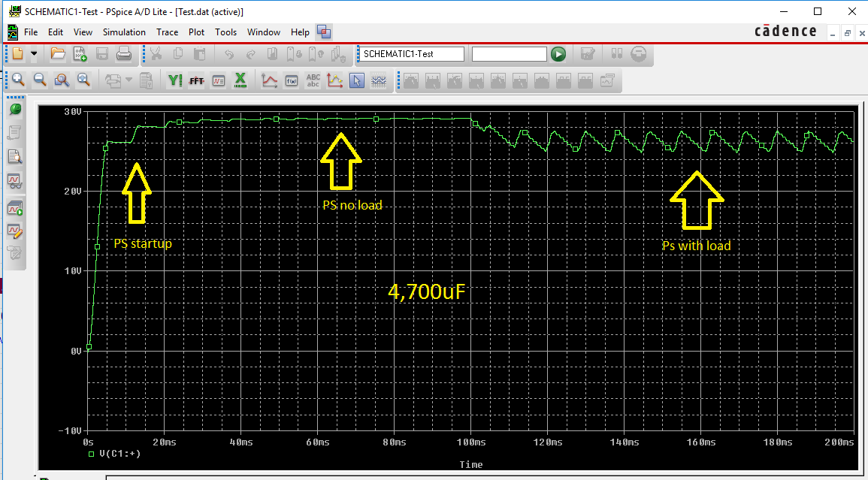Open the Plot menu
Image resolution: width=868 pixels, height=480 pixels.
pos(196,32)
